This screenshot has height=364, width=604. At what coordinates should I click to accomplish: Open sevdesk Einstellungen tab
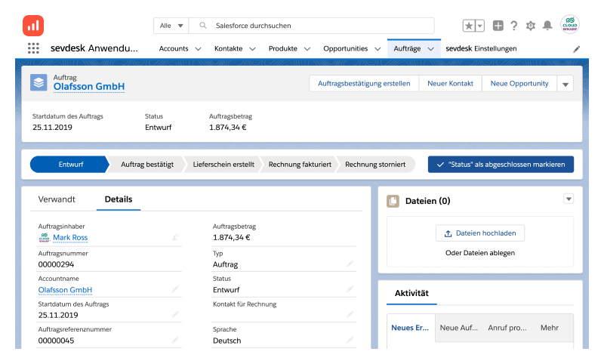(x=481, y=48)
